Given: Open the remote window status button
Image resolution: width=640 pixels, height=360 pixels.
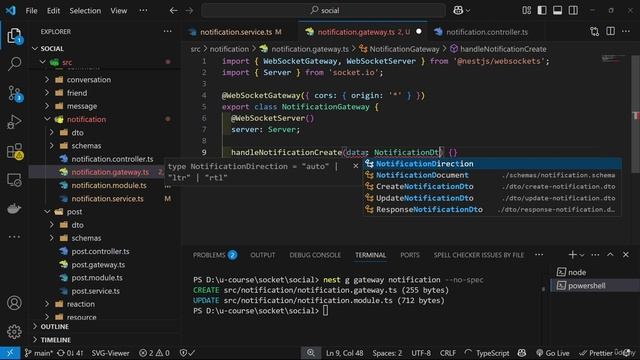Looking at the screenshot, I should [x=10, y=353].
